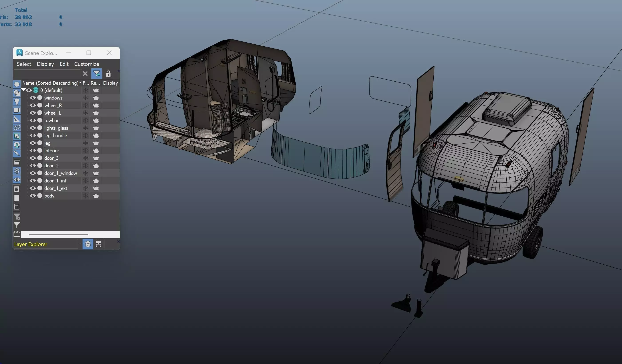The height and width of the screenshot is (364, 622).
Task: Click Name column sort arrow
Action: 80,83
